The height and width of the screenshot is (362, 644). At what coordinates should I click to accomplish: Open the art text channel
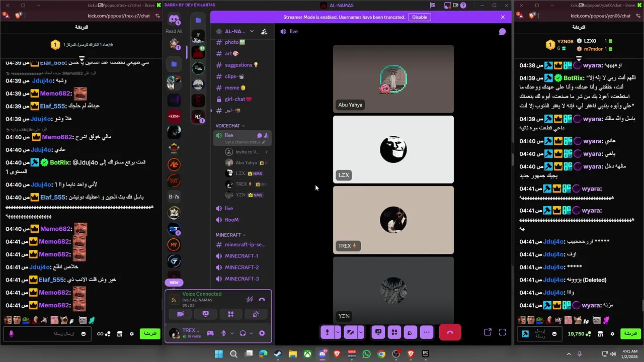[241, 54]
